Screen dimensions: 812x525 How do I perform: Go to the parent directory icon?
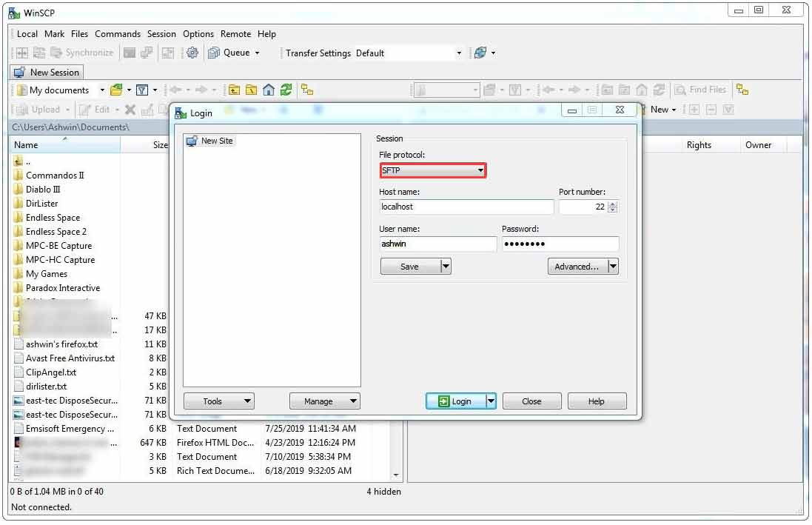[x=234, y=90]
